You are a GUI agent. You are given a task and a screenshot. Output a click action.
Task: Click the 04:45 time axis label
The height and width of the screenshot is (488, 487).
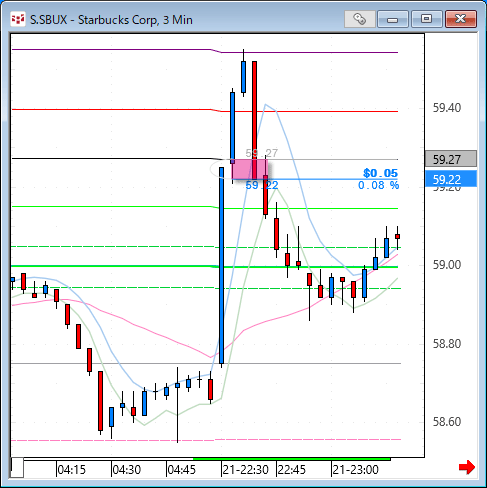(x=181, y=470)
